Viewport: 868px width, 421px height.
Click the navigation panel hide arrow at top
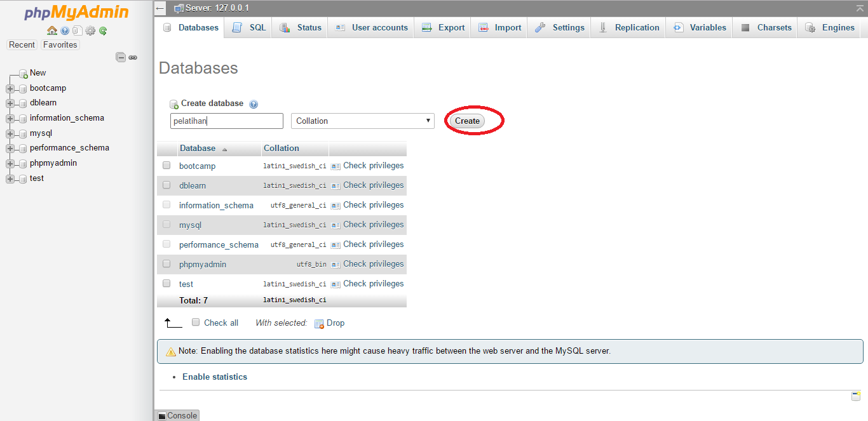(x=161, y=8)
